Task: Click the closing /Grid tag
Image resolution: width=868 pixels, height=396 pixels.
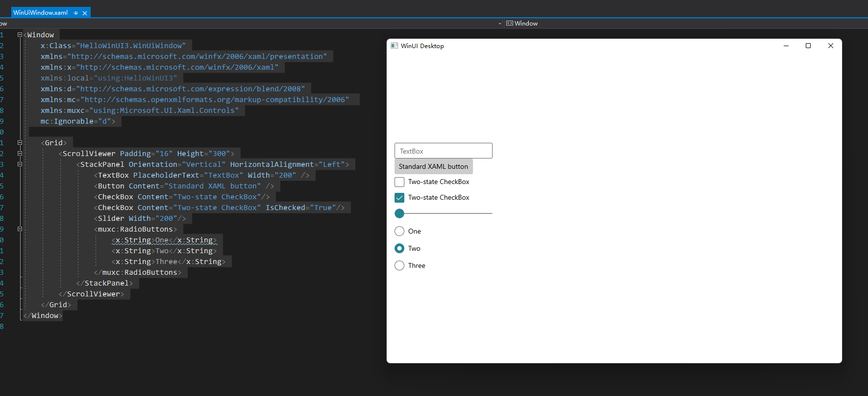Action: pos(56,305)
